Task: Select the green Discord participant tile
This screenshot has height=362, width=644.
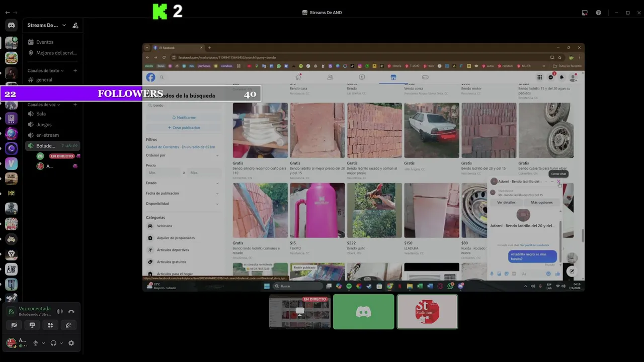Action: point(364,312)
